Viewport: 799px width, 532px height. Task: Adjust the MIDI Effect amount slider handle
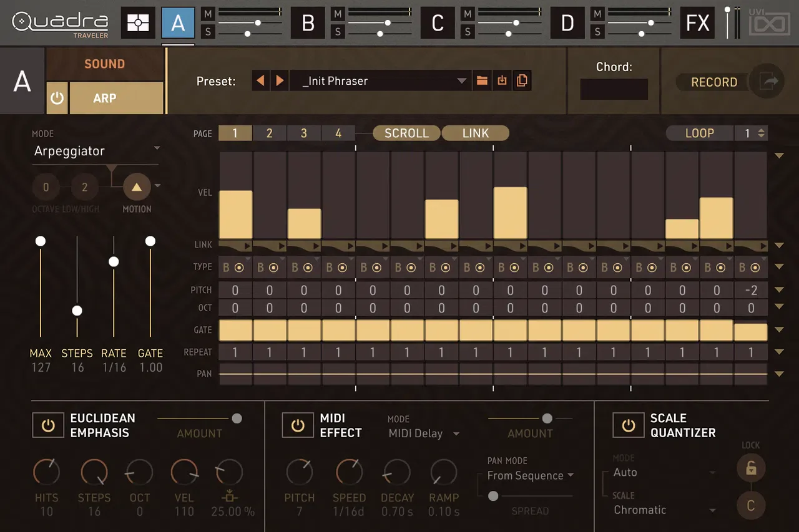pos(547,418)
